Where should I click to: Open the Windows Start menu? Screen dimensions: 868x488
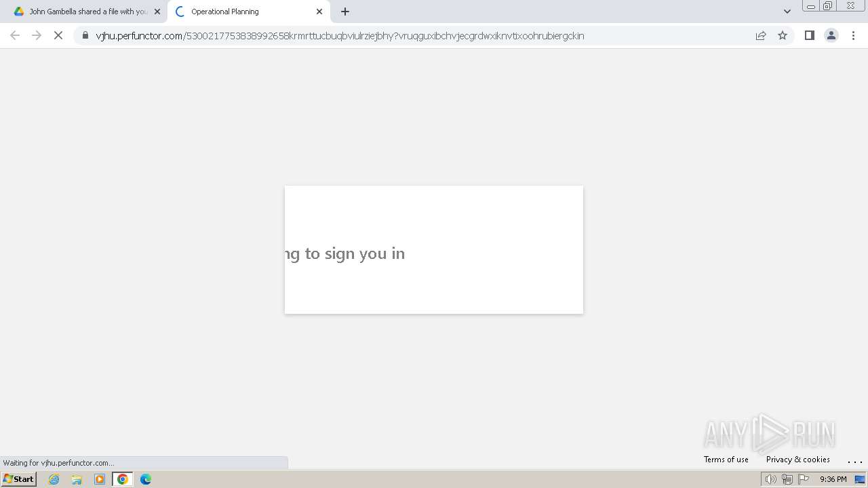coord(19,479)
